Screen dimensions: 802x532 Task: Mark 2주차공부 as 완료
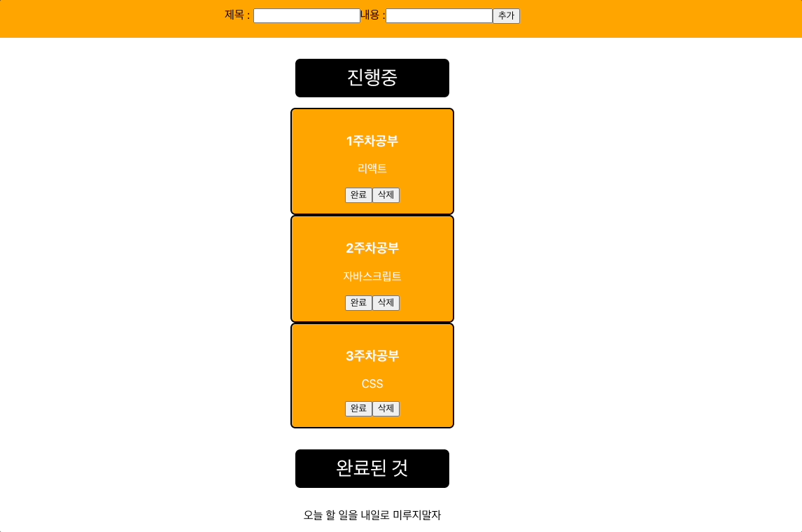point(358,303)
